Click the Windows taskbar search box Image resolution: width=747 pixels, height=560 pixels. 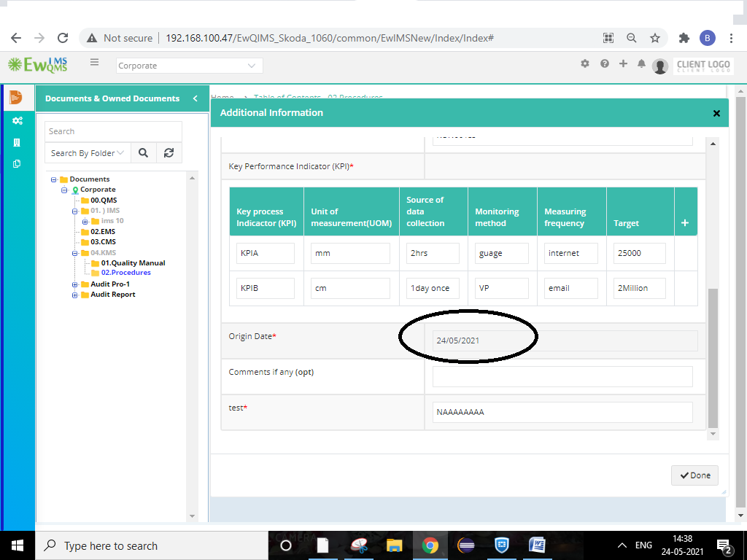152,545
